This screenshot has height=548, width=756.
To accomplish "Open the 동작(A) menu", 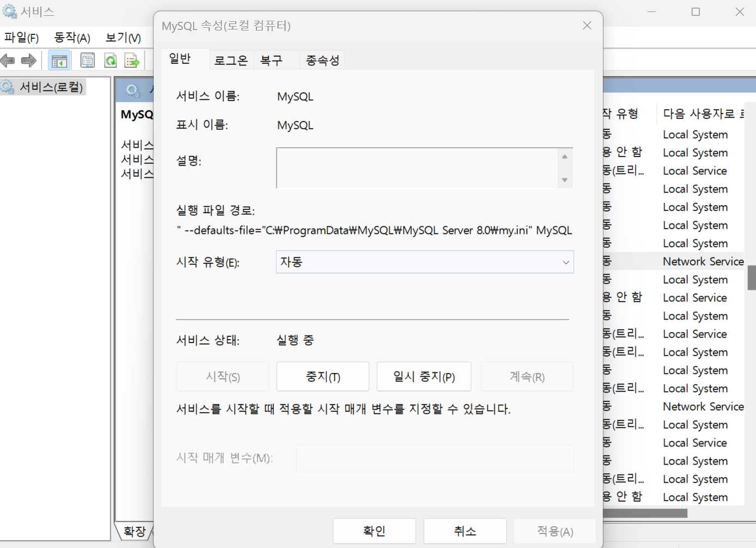I will pos(72,38).
